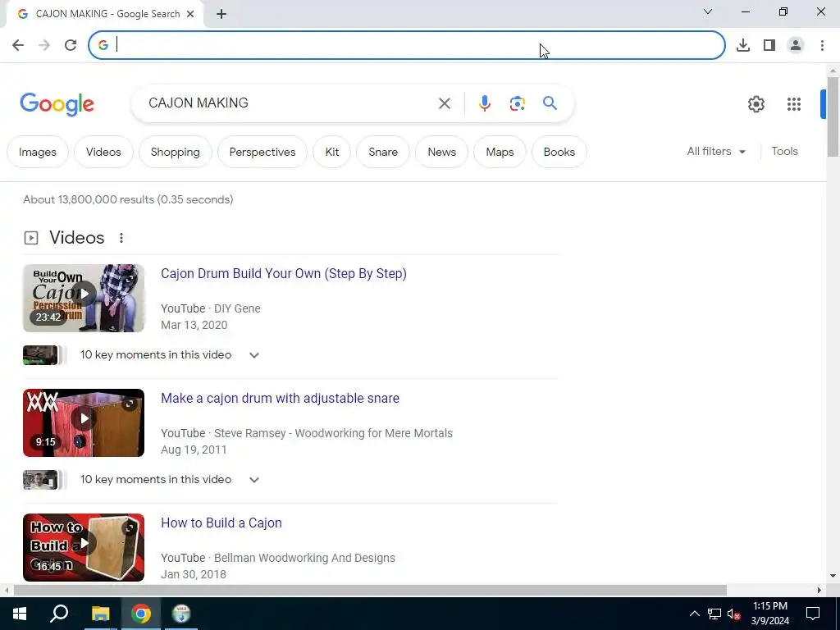Expand key moments for Steve Ramsey video
This screenshot has width=840, height=630.
coord(254,480)
